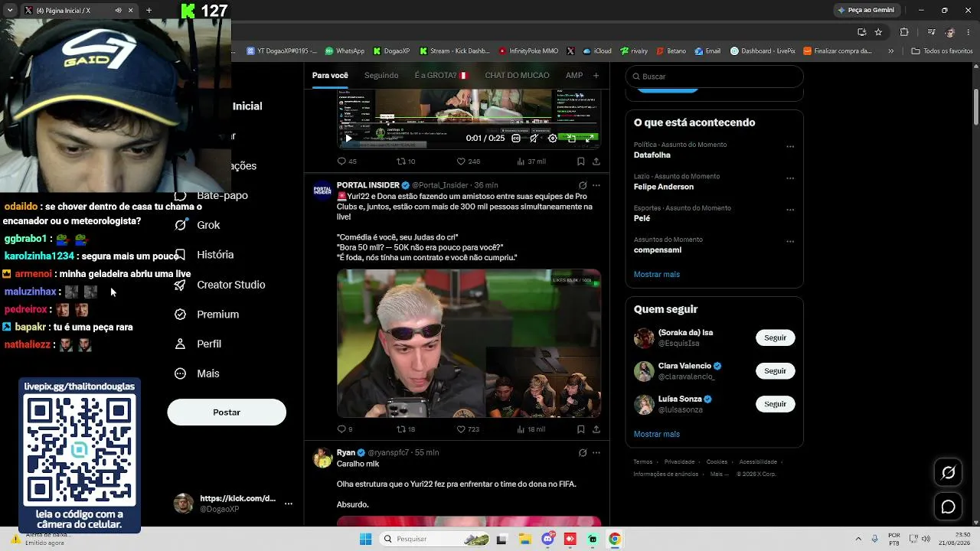Image resolution: width=980 pixels, height=551 pixels.
Task: Focus the Buscar search field
Action: [x=714, y=77]
